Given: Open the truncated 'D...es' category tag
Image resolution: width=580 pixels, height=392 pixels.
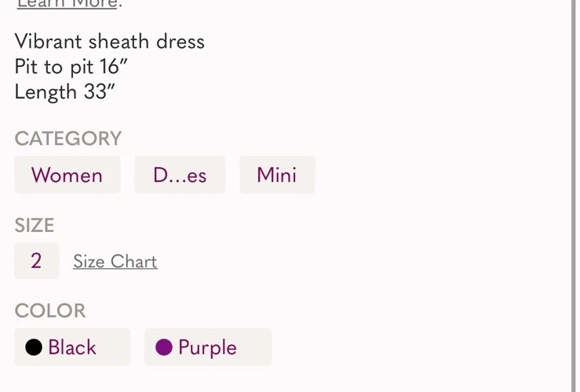Looking at the screenshot, I should [x=180, y=175].
